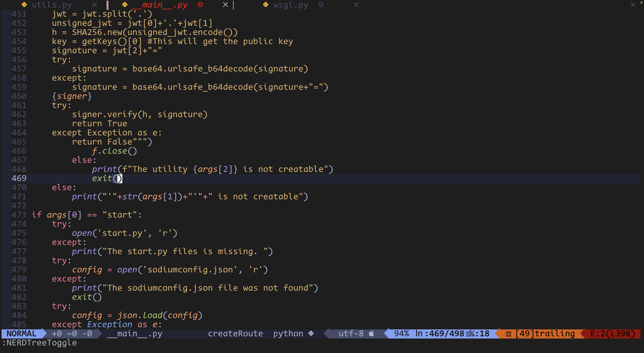This screenshot has width=644, height=353.
Task: Click 'return True' on line 463
Action: point(100,124)
